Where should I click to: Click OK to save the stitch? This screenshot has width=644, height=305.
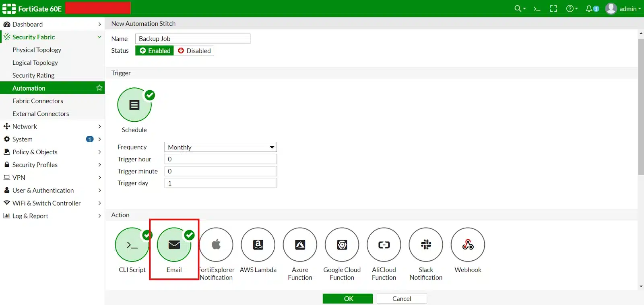coord(348,299)
